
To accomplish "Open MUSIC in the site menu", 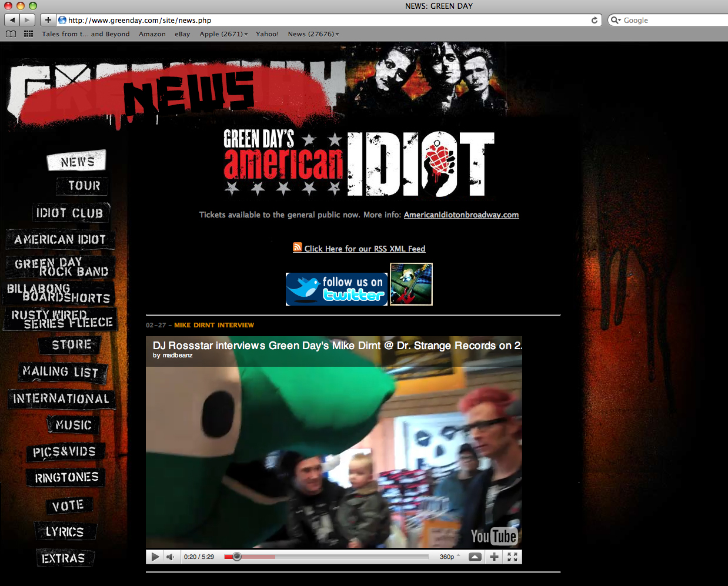I will point(73,425).
